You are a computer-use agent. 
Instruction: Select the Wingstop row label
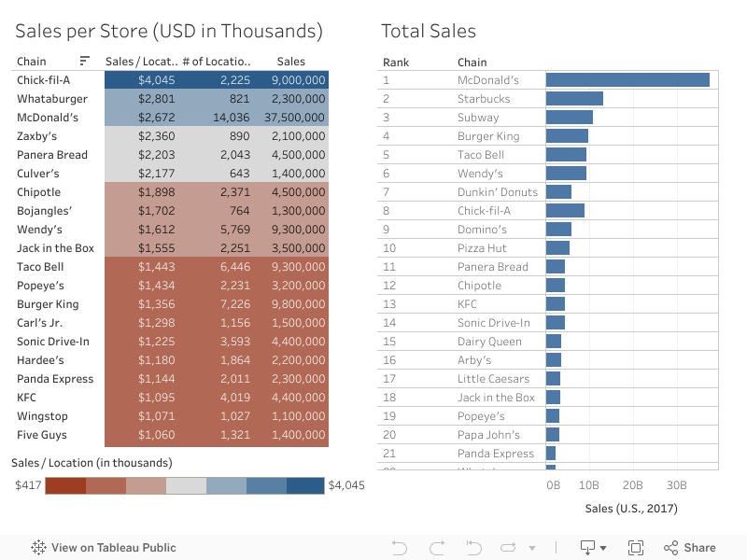click(42, 416)
